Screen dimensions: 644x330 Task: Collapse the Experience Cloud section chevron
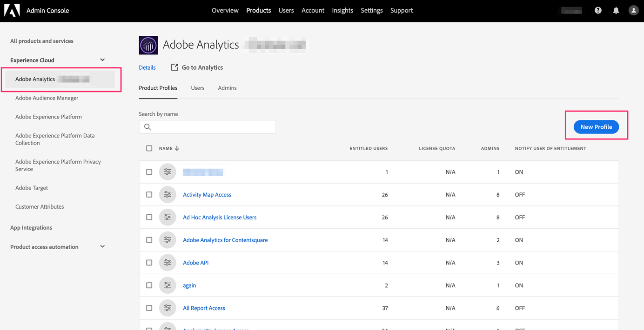tap(102, 60)
